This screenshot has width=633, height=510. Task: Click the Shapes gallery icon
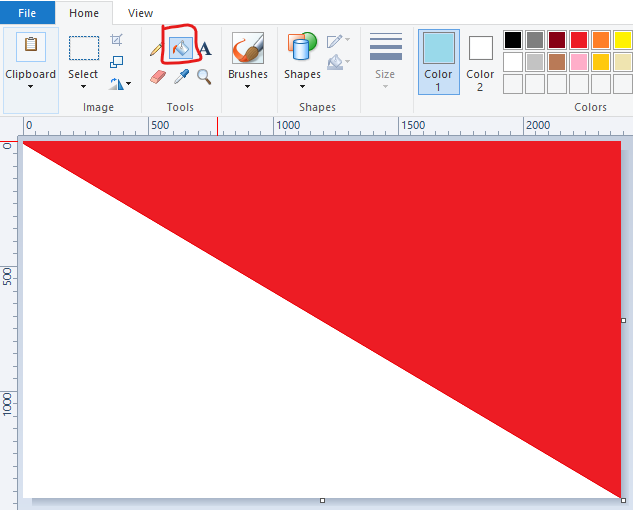coord(302,48)
